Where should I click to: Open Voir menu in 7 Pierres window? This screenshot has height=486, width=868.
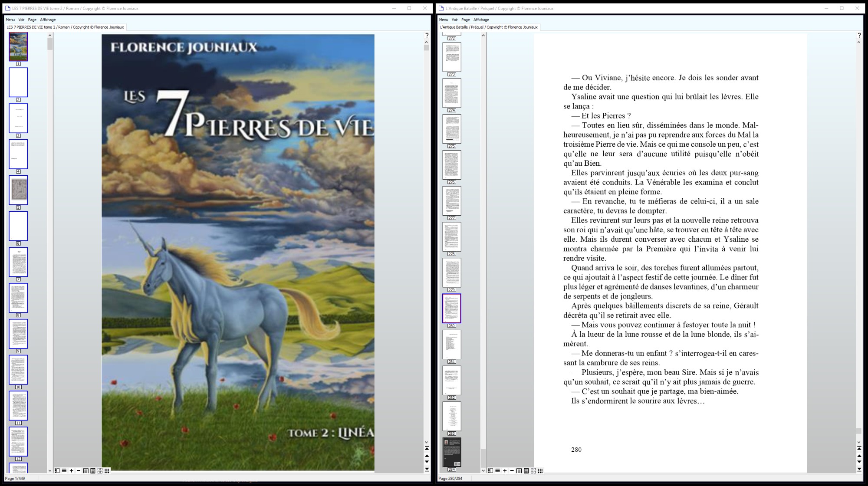(21, 20)
